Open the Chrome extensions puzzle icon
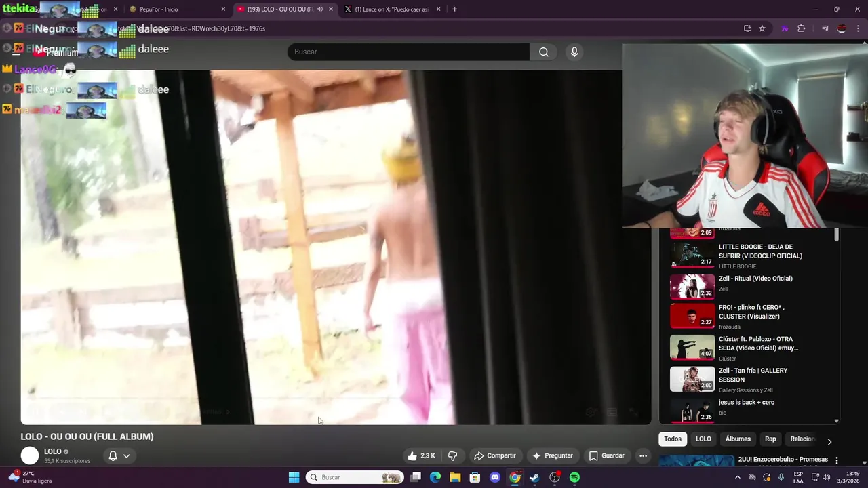This screenshot has width=868, height=488. tap(802, 28)
